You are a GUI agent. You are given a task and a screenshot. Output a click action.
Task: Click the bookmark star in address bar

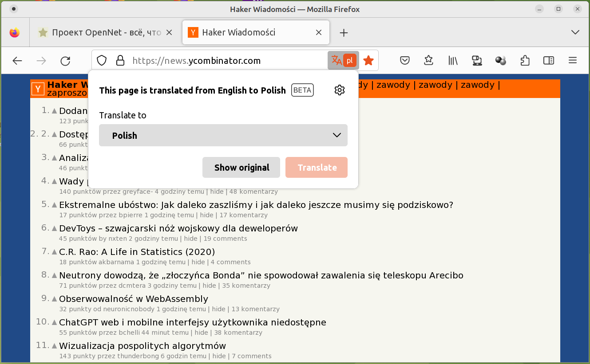[x=368, y=61]
